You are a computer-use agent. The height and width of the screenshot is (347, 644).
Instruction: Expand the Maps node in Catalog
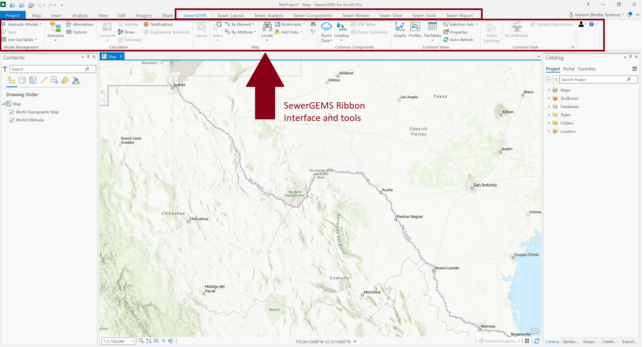[549, 90]
